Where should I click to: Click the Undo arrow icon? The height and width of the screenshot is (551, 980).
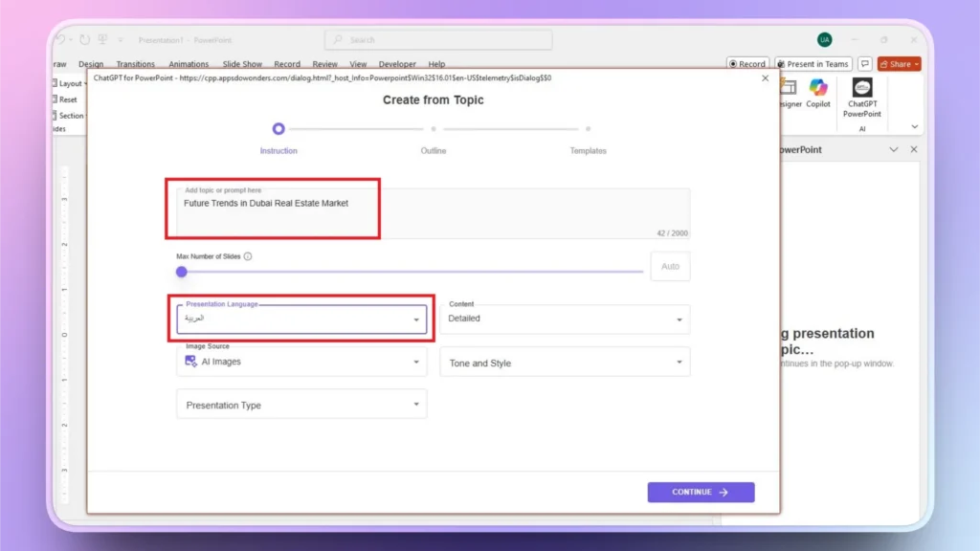click(61, 39)
